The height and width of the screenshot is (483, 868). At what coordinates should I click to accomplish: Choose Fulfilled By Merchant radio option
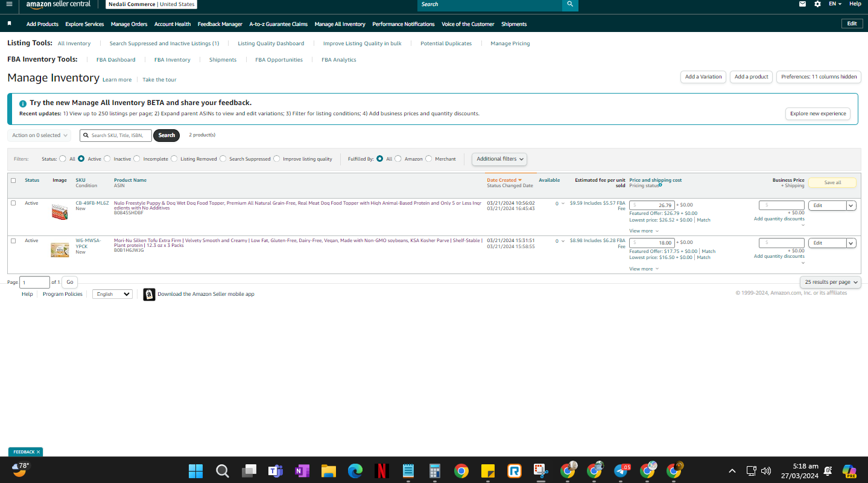tap(429, 159)
